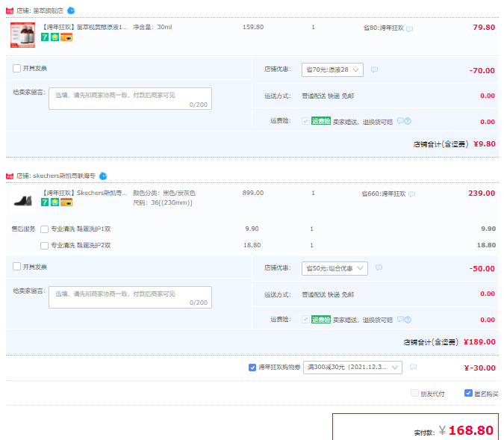
Task: Open info bubble beside 省70元 shop discount
Action: click(375, 69)
